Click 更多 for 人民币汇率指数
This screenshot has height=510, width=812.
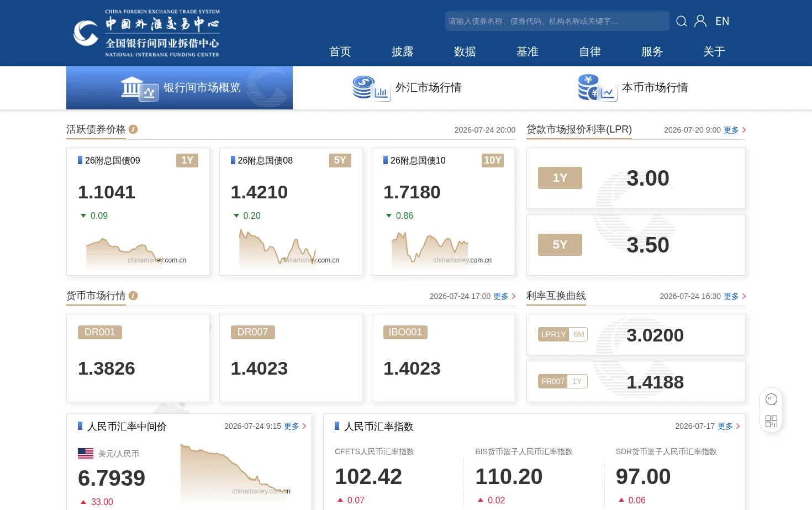click(x=729, y=426)
